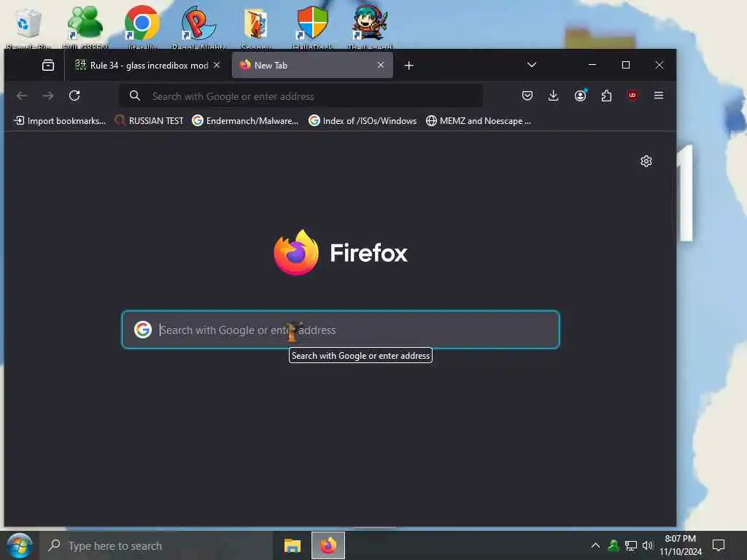Go back one page arrow

click(22, 96)
